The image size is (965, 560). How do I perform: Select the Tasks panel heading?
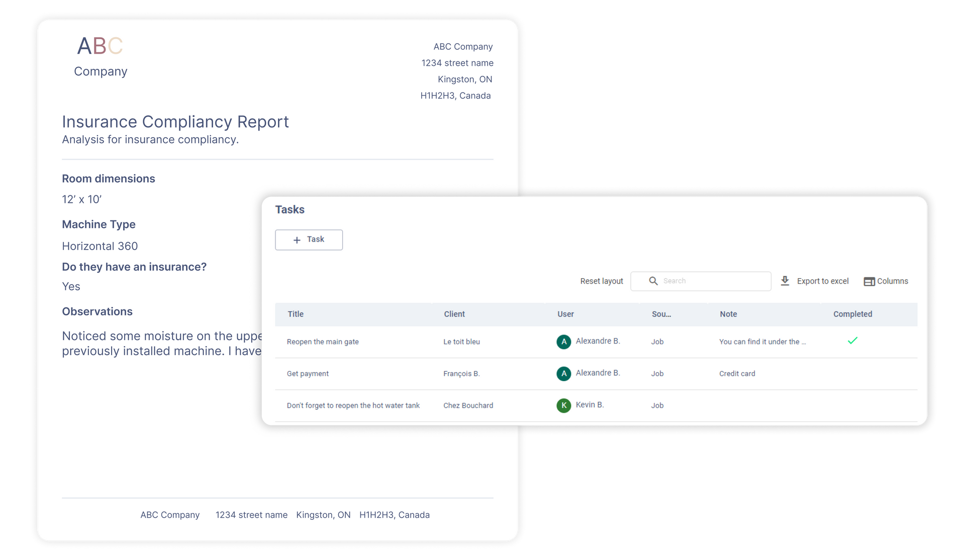tap(289, 209)
